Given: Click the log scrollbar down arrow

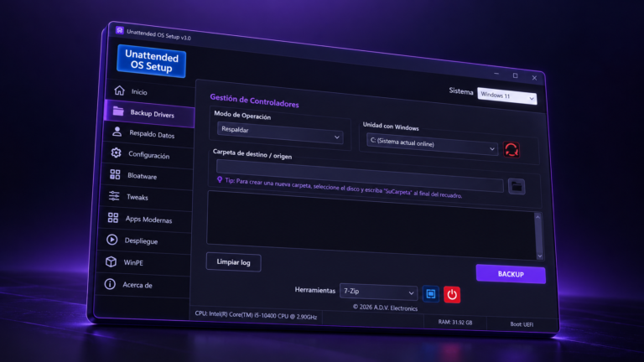Looking at the screenshot, I should (x=540, y=256).
